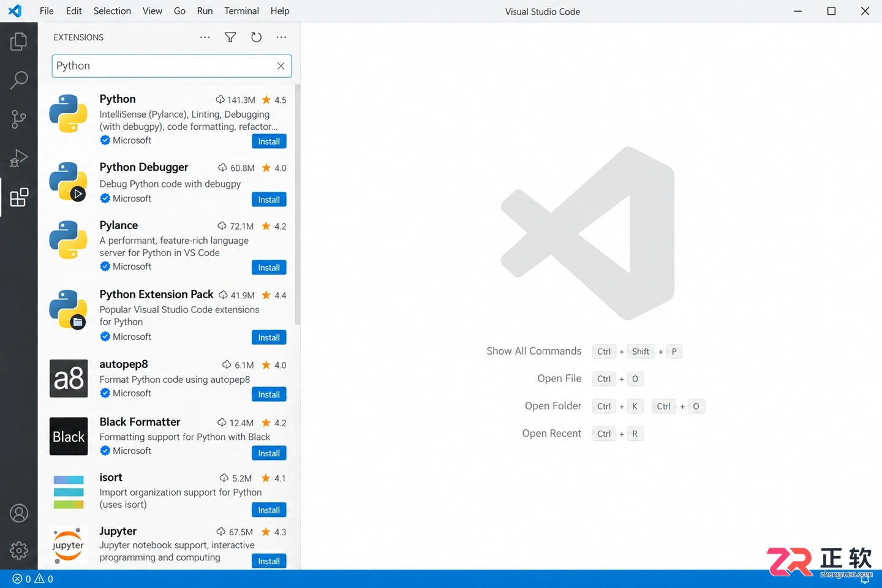Click the Jupyter extension logo
This screenshot has height=588, width=882.
click(x=68, y=545)
